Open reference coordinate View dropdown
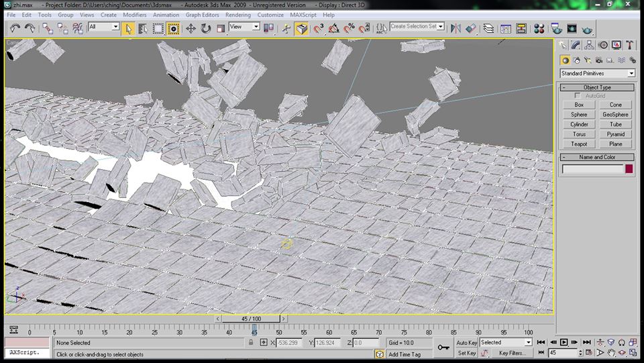Image resolution: width=644 pixels, height=363 pixels. tap(244, 27)
